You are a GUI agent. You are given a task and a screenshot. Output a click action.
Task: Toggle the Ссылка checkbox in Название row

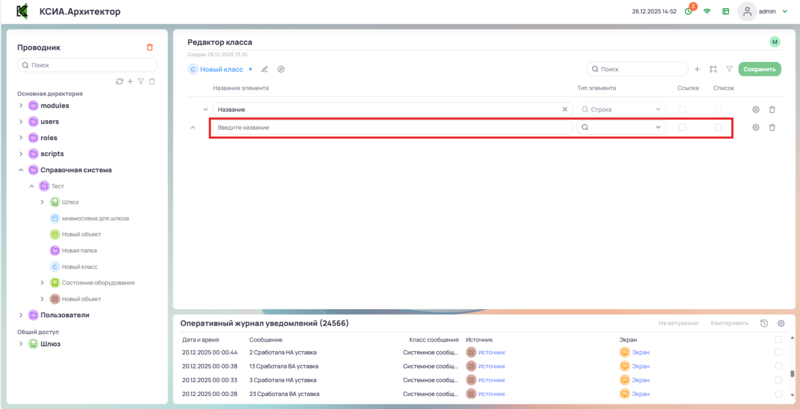683,109
